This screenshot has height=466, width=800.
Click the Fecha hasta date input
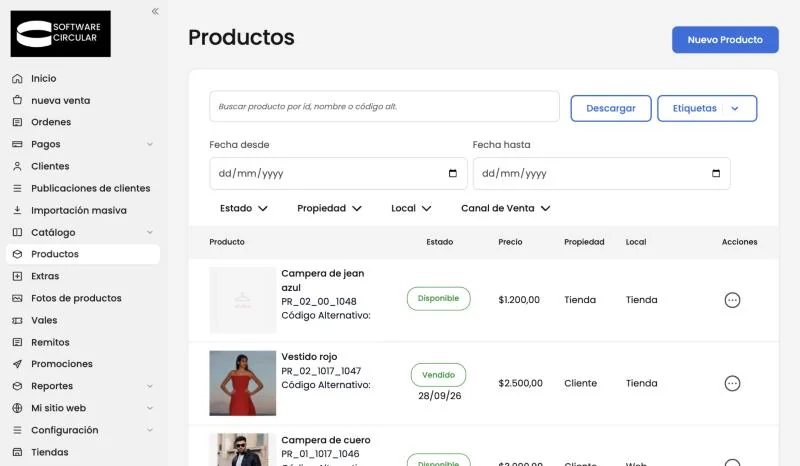tap(602, 174)
